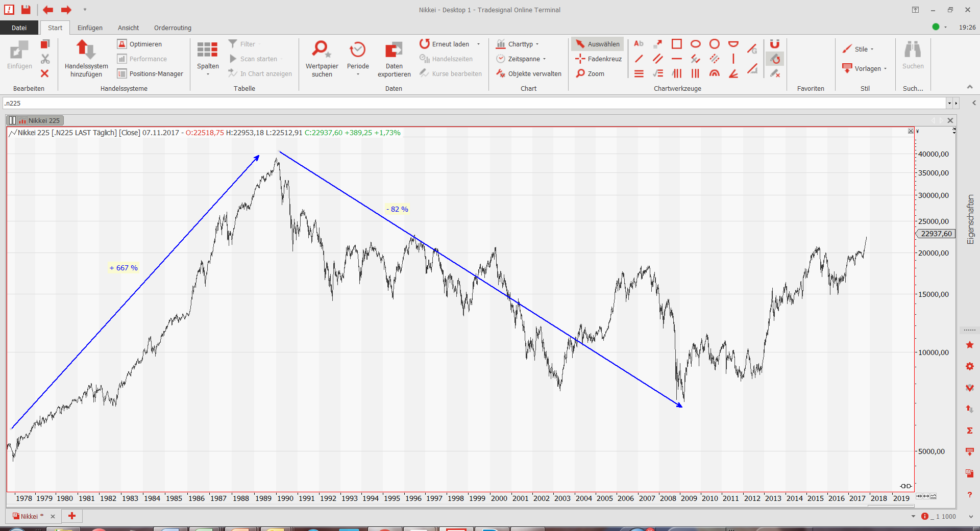980x531 pixels.
Task: Pick the vertical line chart tool
Action: coord(733,59)
